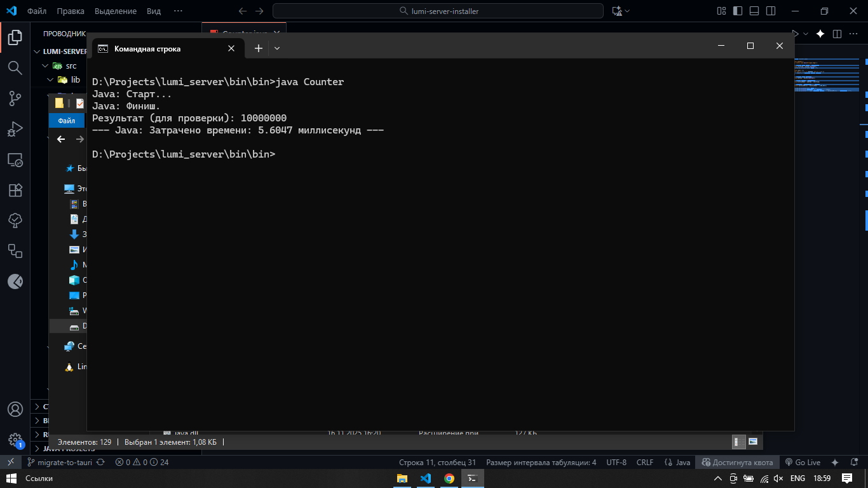Open Run and Debug view
The width and height of the screenshot is (868, 488).
point(15,129)
